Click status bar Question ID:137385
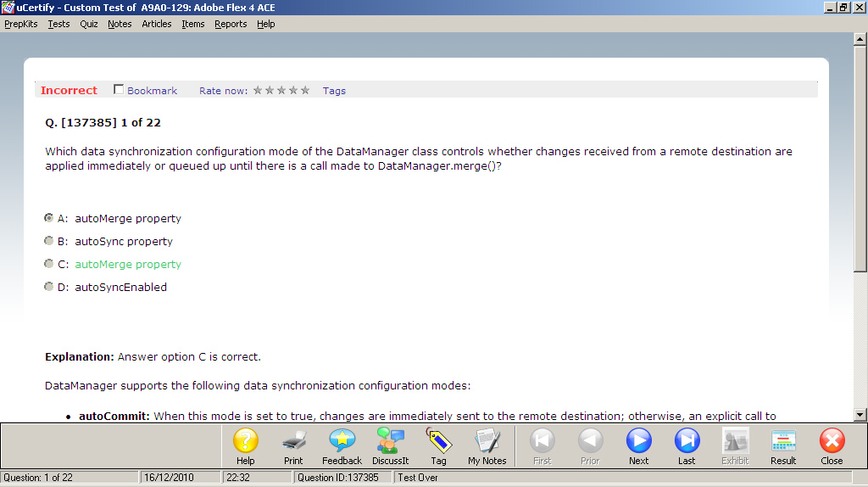Image resolution: width=868 pixels, height=487 pixels. coord(338,477)
